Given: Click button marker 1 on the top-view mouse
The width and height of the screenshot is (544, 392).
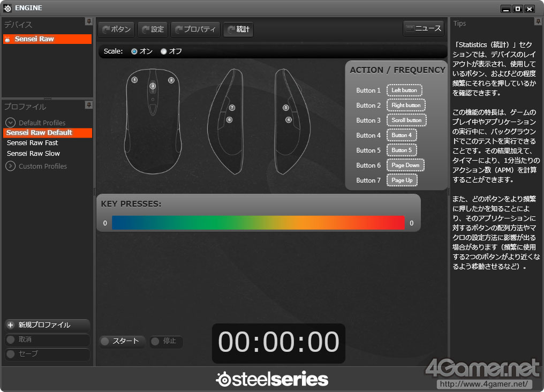Looking at the screenshot, I should [x=134, y=80].
